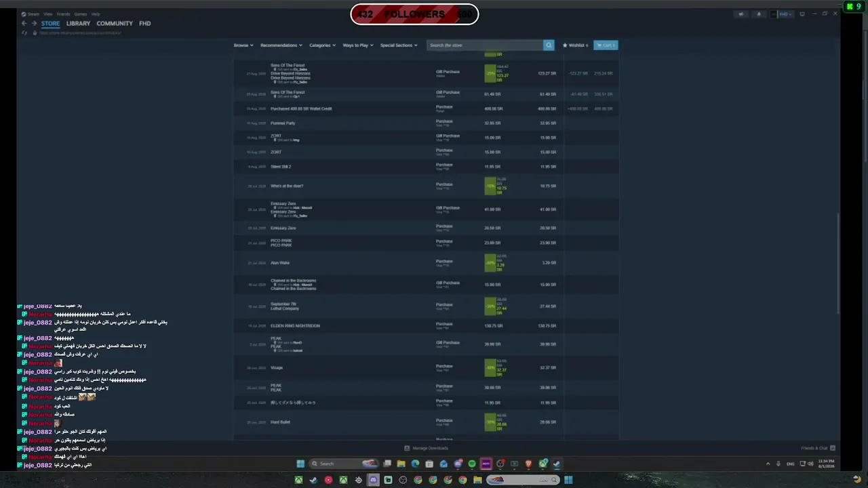Click in the Search the store field
Viewport: 868px width, 488px height.
(485, 45)
